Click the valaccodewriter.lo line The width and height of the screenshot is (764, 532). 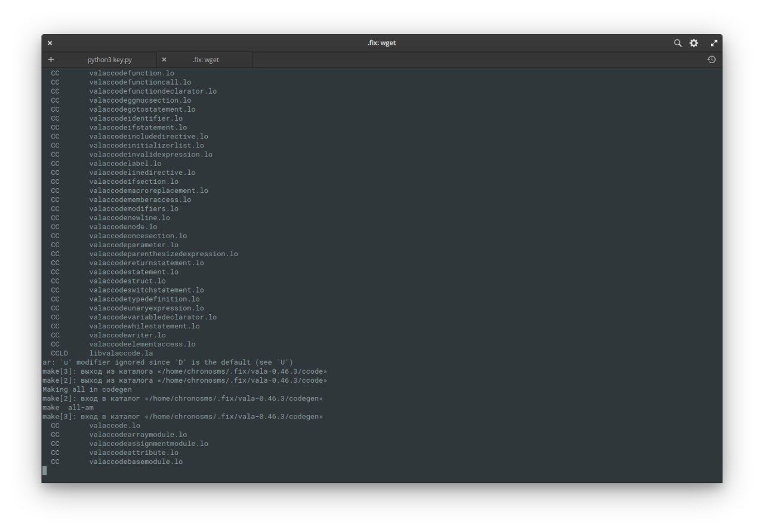point(108,335)
